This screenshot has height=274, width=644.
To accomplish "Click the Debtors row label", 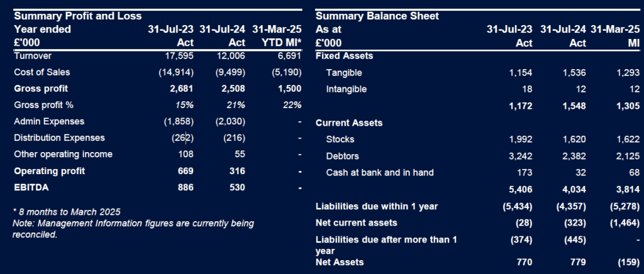I will (x=343, y=156).
